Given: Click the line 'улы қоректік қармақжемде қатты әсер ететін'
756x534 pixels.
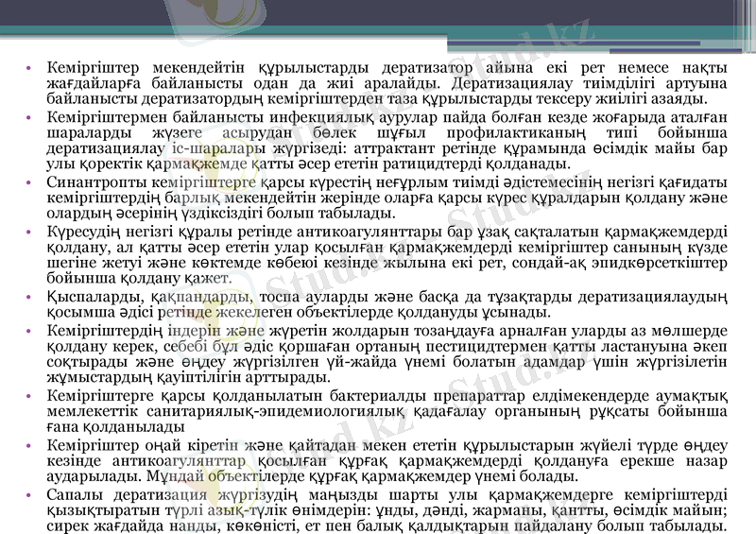Looking at the screenshot, I should click(309, 164).
